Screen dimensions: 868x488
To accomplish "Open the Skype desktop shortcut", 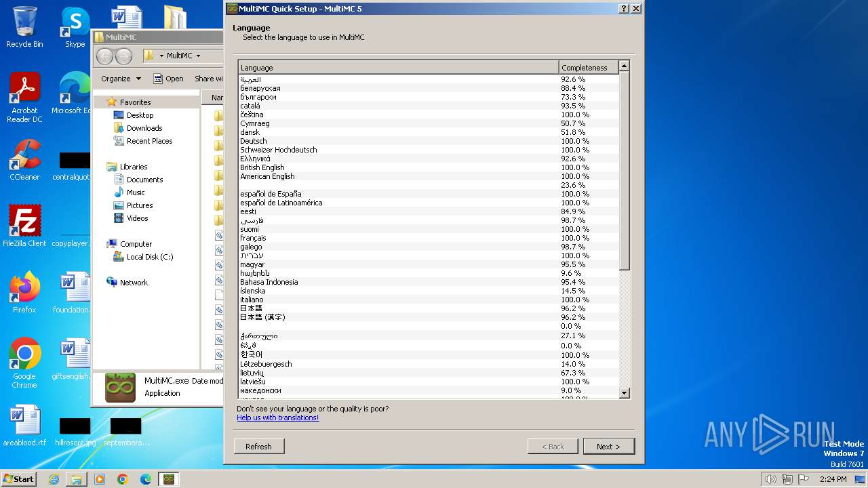I will pos(75,27).
